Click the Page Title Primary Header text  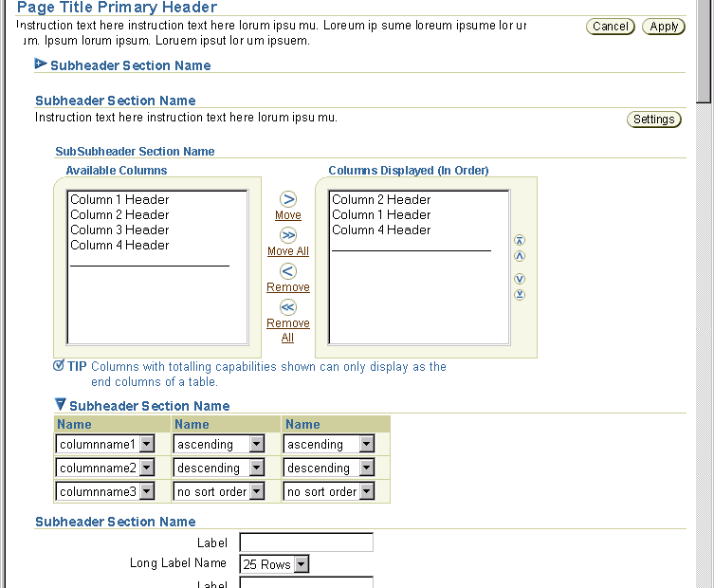click(117, 7)
